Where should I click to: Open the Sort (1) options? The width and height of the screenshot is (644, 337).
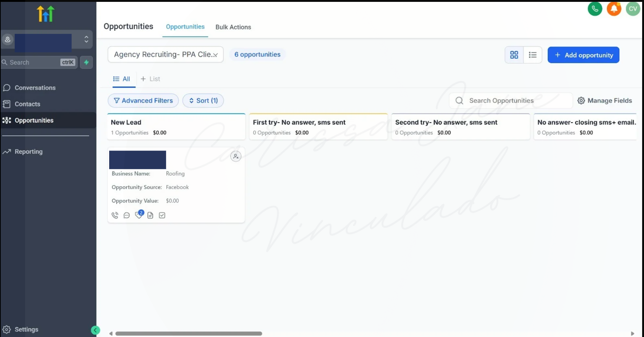(203, 101)
